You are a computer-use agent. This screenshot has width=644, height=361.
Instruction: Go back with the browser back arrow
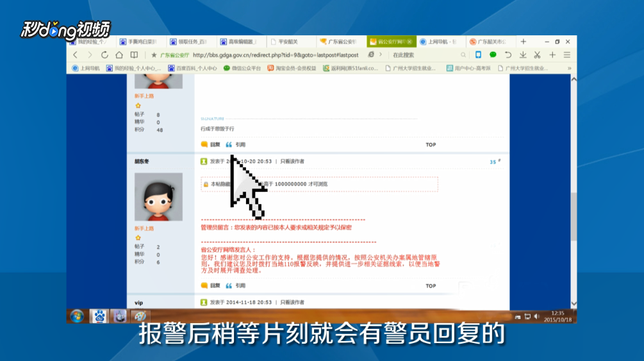75,55
